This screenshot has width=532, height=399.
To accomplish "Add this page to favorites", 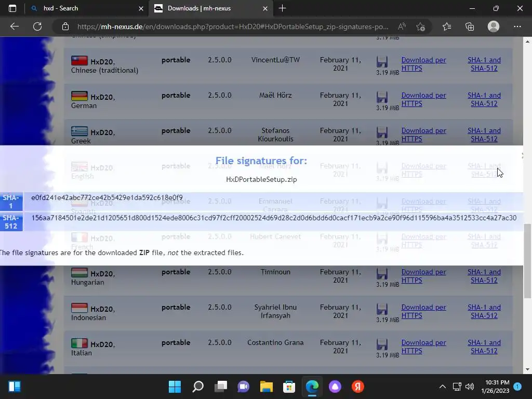I will coord(421,26).
